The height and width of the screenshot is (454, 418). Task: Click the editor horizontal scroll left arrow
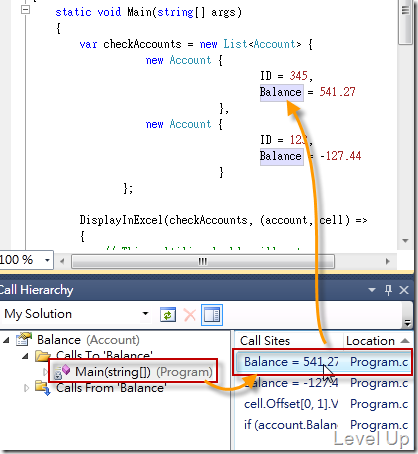62,261
